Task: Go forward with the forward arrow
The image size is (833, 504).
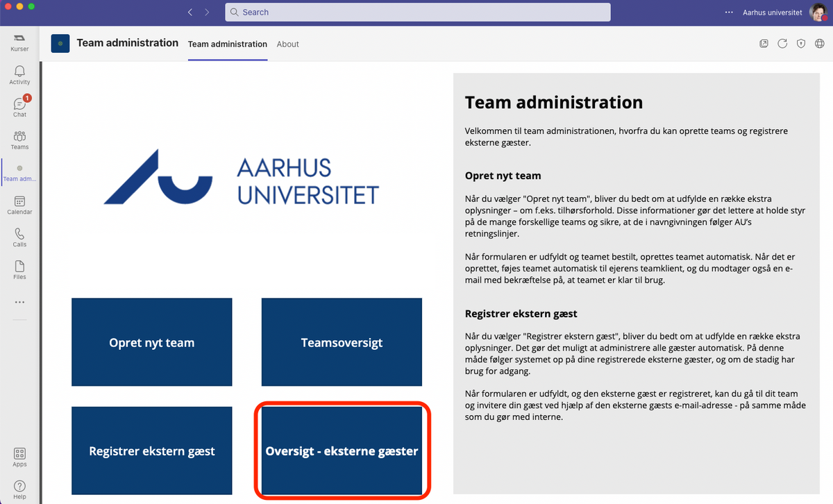Action: coord(207,12)
